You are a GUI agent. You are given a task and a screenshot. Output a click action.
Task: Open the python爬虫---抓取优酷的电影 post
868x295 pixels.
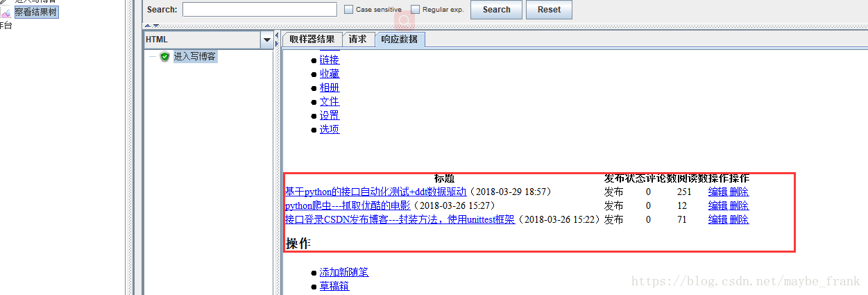coord(348,205)
